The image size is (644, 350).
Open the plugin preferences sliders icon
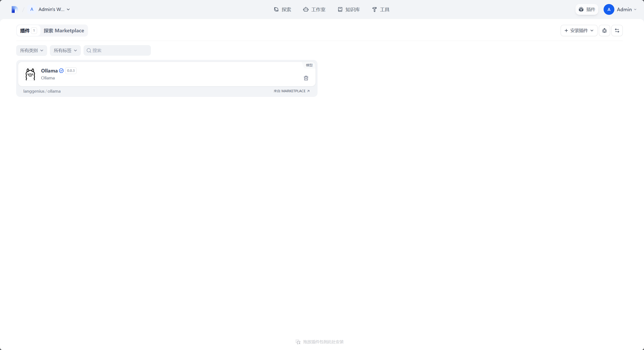[617, 31]
